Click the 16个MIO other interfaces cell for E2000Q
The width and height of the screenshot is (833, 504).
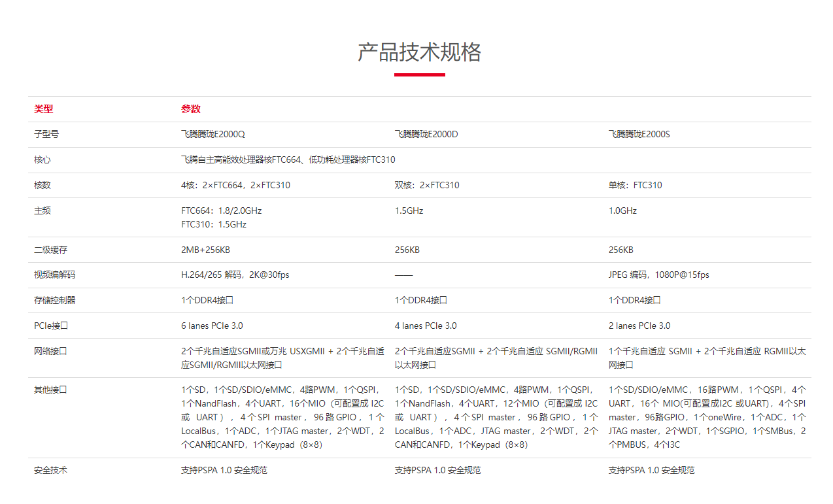pyautogui.click(x=282, y=418)
